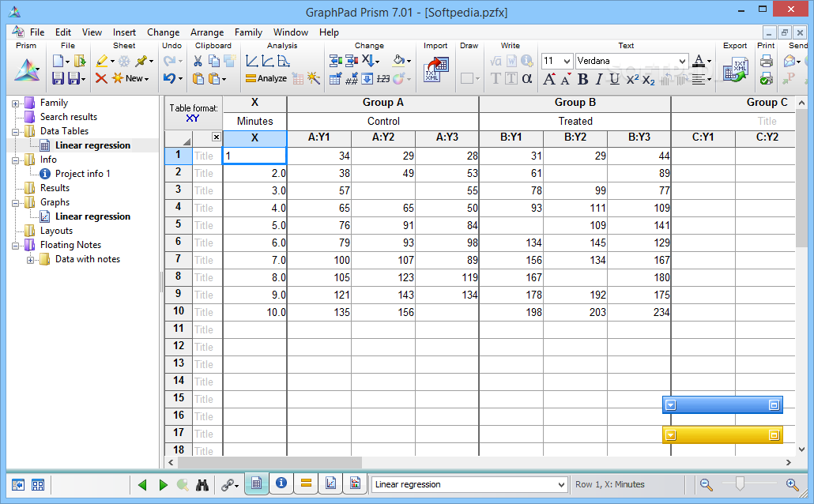Toggle the X column close box
The width and height of the screenshot is (814, 504).
tap(217, 137)
